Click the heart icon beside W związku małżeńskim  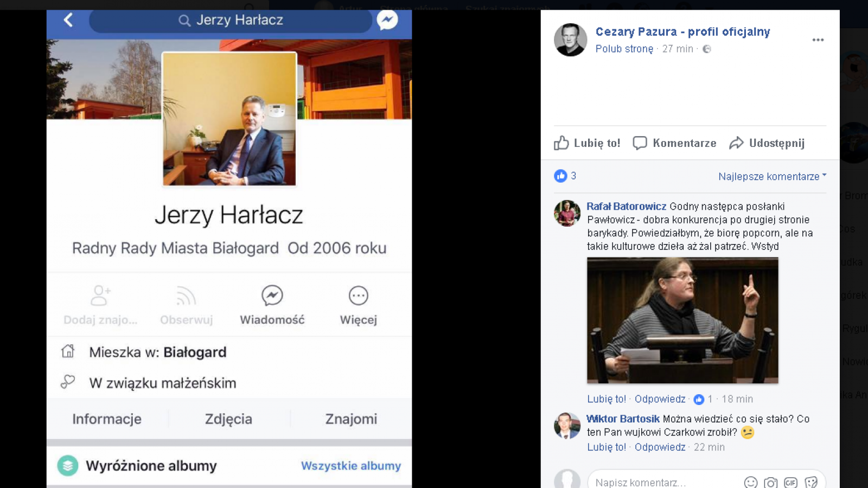click(x=68, y=382)
